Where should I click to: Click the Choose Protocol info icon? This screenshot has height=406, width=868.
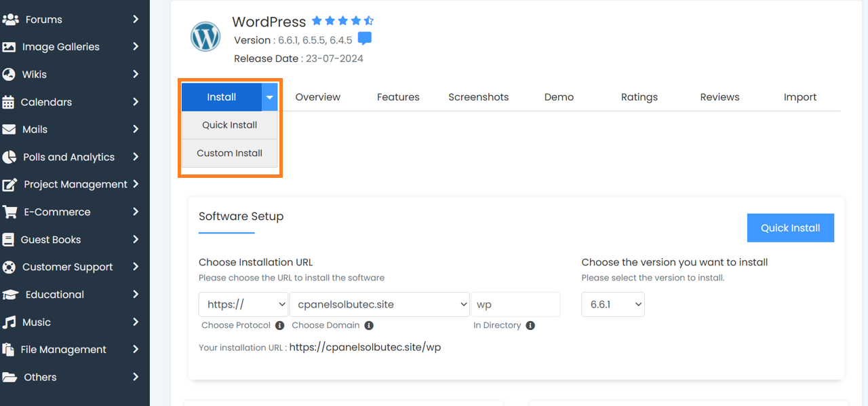[279, 325]
